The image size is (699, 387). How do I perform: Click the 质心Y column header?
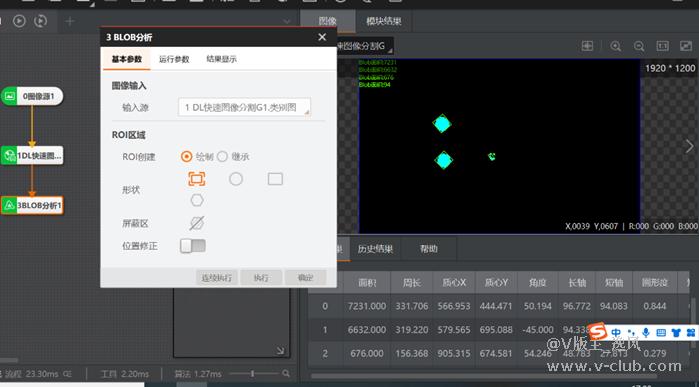[496, 282]
